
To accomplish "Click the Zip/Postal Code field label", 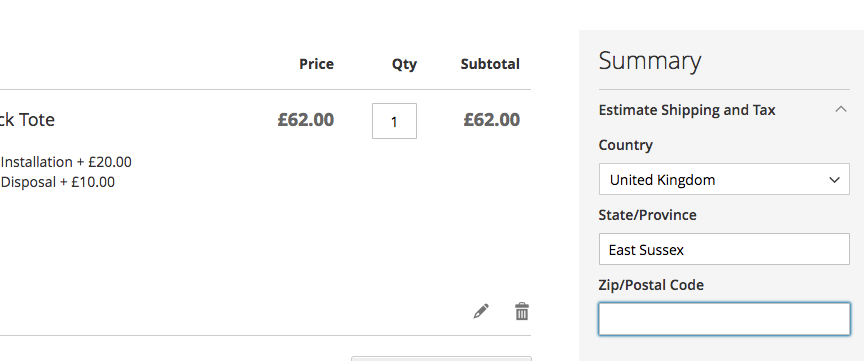I will [651, 285].
